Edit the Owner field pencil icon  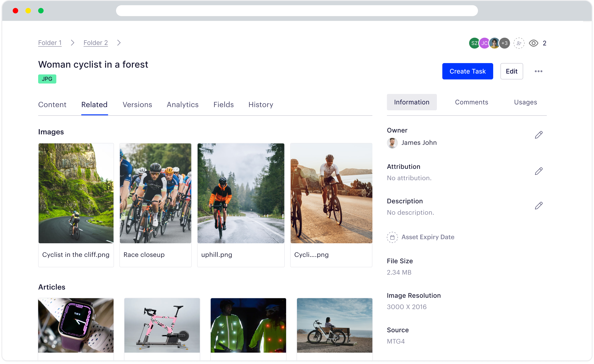tap(539, 135)
